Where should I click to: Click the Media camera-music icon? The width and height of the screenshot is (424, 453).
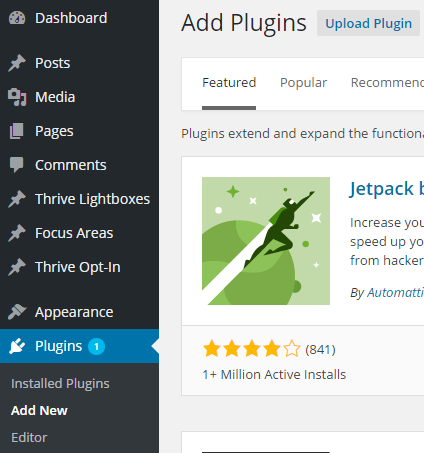tap(17, 97)
